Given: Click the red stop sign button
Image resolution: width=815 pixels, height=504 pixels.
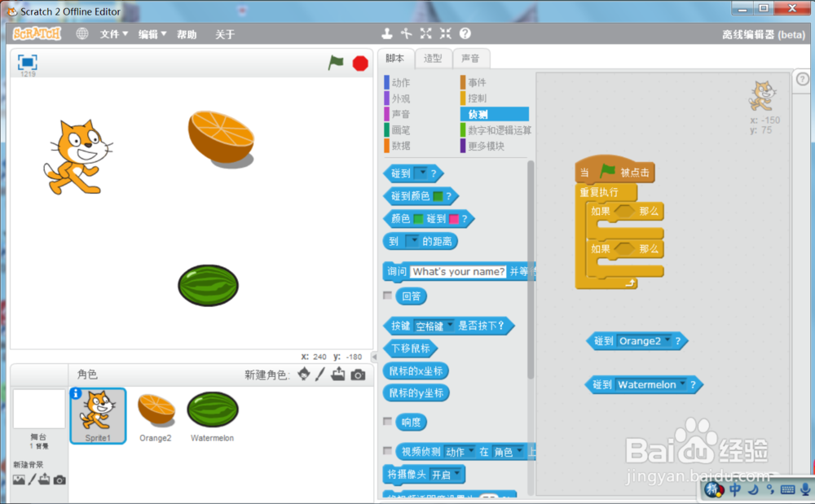Looking at the screenshot, I should (x=360, y=64).
